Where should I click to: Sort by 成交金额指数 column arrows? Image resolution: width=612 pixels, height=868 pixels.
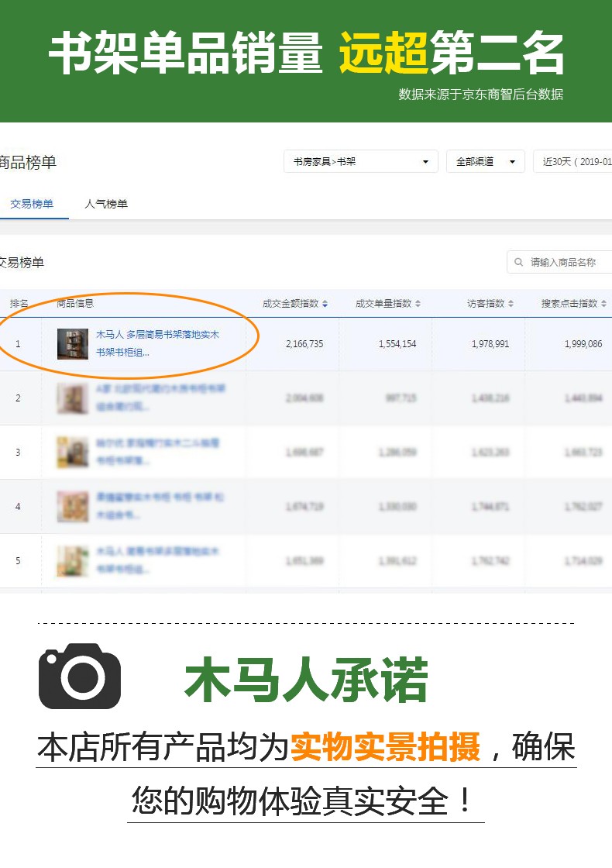click(x=325, y=304)
